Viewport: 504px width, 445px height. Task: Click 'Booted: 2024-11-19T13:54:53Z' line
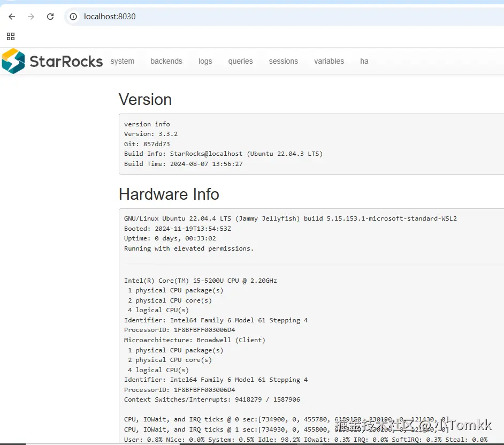tap(178, 229)
